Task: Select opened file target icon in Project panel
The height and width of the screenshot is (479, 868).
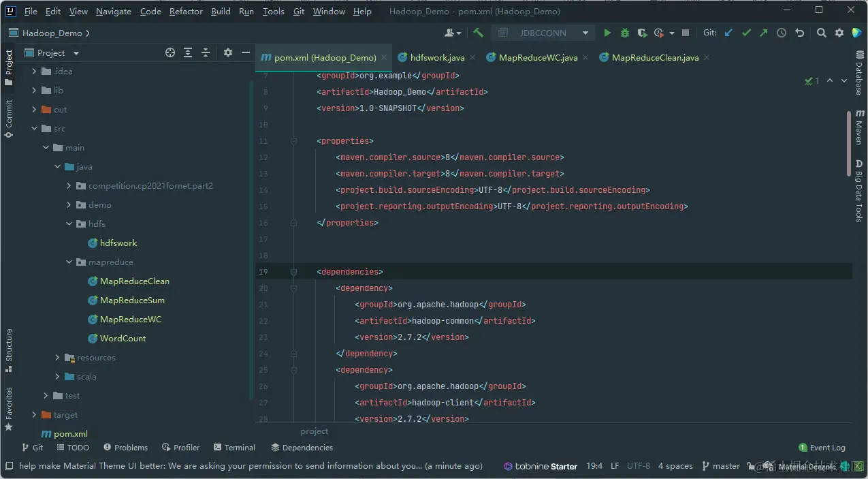Action: [x=170, y=52]
